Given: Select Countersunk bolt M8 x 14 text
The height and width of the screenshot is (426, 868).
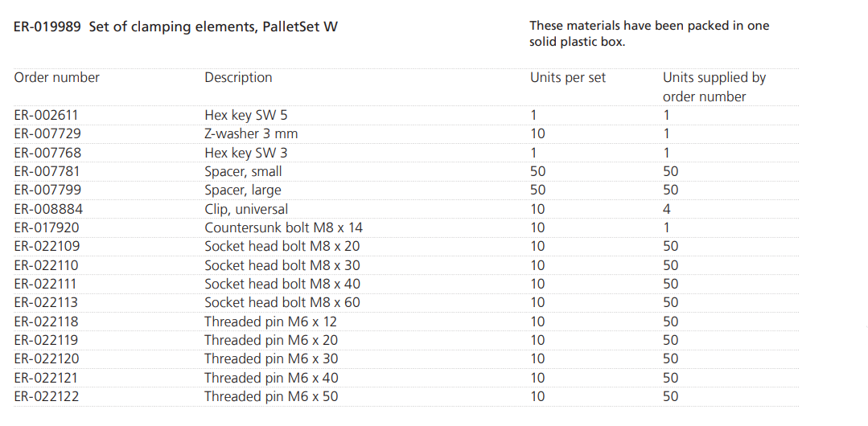Looking at the screenshot, I should click(283, 227).
